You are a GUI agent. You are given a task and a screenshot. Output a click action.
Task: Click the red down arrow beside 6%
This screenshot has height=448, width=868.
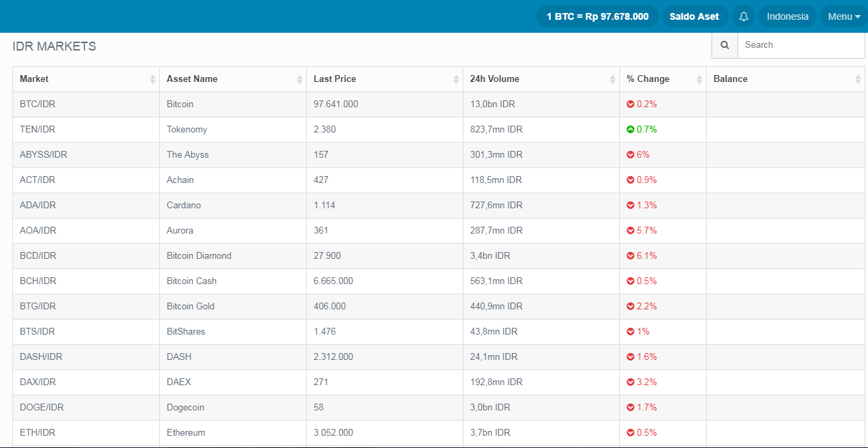[630, 155]
